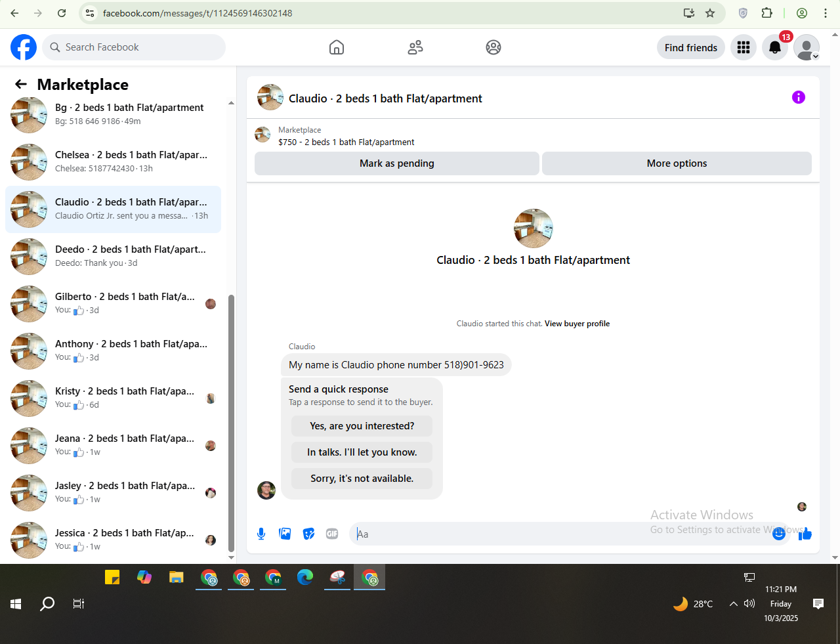Open the Home feed icon

337,47
